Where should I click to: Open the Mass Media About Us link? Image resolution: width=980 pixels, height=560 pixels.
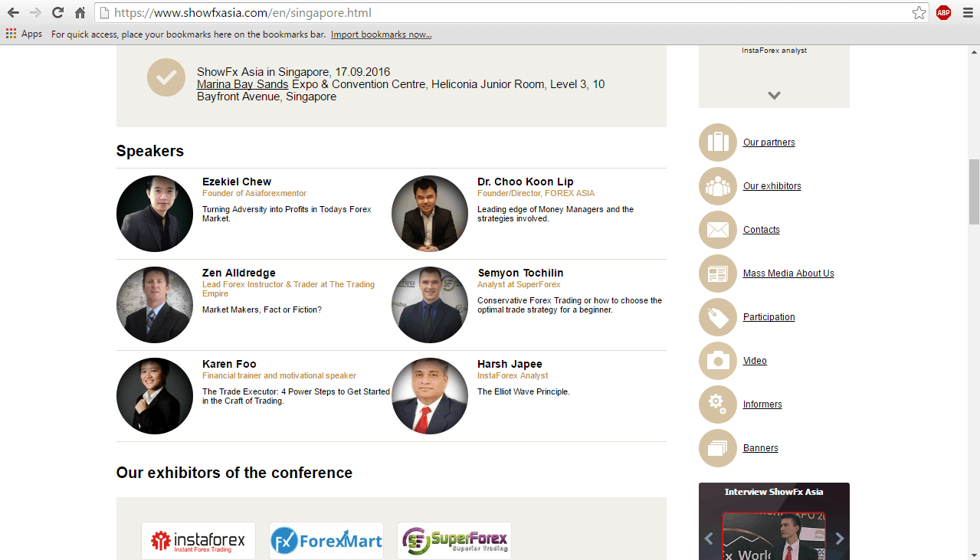788,273
